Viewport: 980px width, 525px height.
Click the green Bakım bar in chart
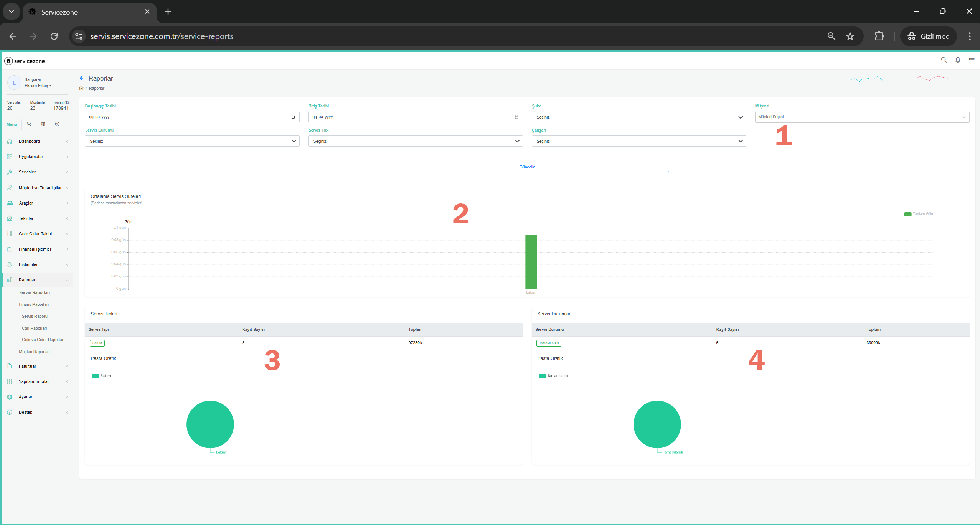(531, 262)
